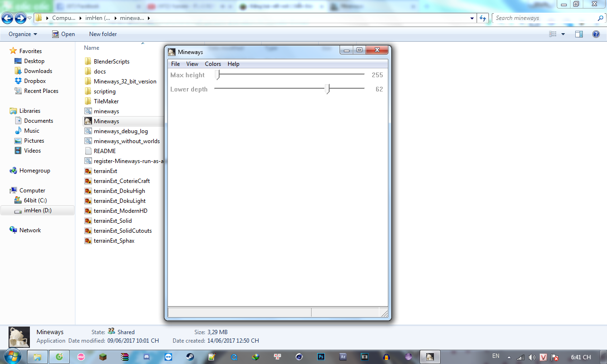This screenshot has height=364, width=607.
Task: Open After Effects from the taskbar
Action: (343, 356)
